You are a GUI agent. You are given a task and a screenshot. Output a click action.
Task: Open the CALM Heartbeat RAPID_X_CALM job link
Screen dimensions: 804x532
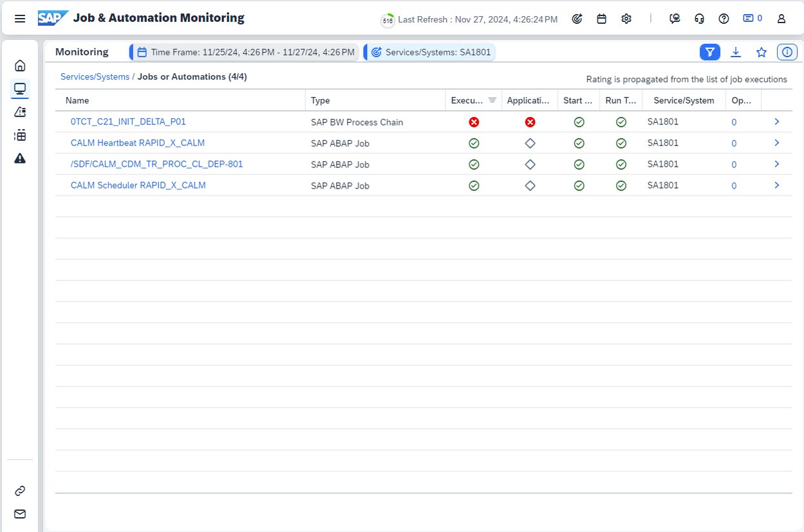(x=138, y=143)
